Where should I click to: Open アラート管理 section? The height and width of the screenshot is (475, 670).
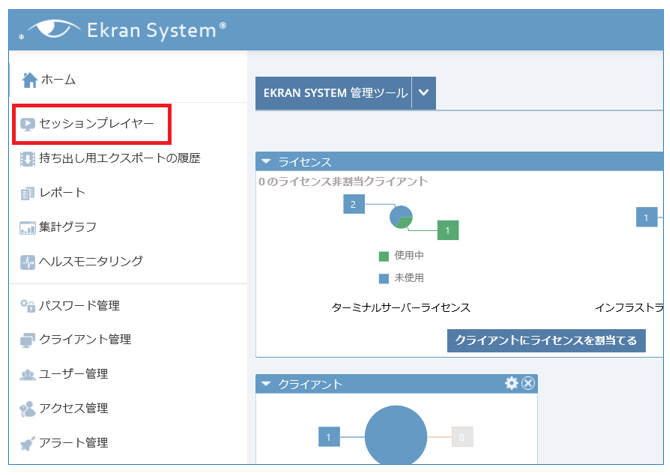point(73,443)
